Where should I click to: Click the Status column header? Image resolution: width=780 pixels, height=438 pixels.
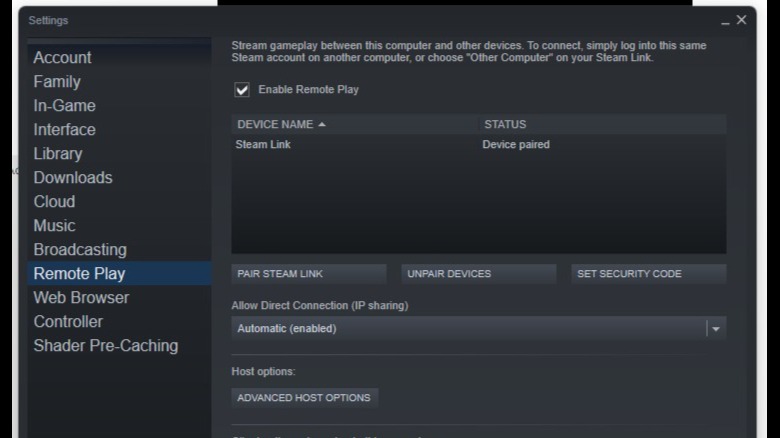pos(602,124)
